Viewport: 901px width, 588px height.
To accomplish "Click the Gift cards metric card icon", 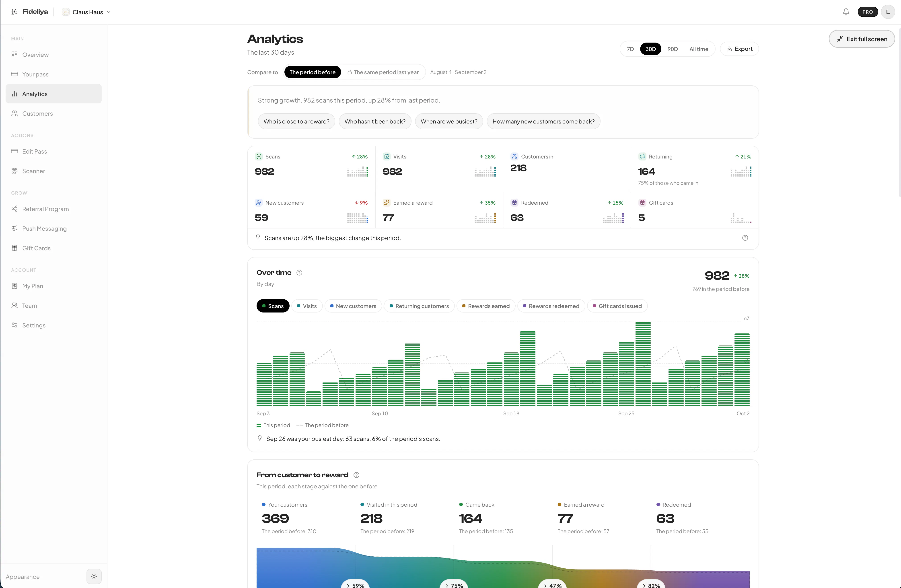I will (642, 203).
